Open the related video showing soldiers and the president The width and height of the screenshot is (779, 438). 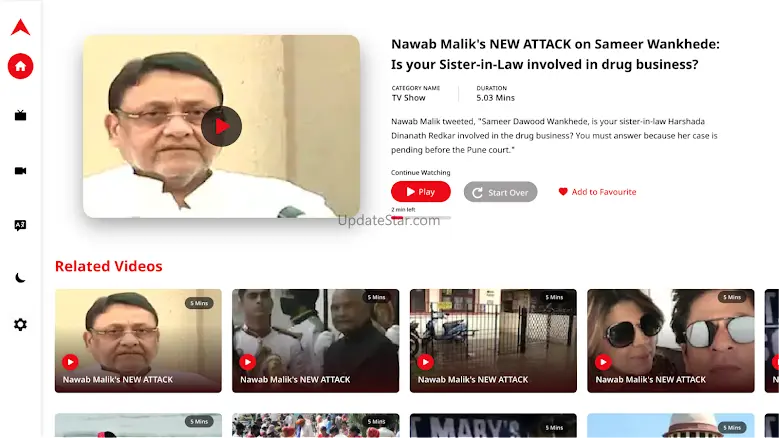click(315, 341)
